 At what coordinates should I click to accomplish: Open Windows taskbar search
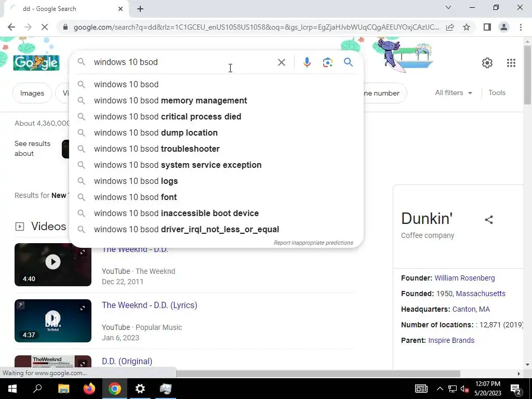[x=37, y=389]
